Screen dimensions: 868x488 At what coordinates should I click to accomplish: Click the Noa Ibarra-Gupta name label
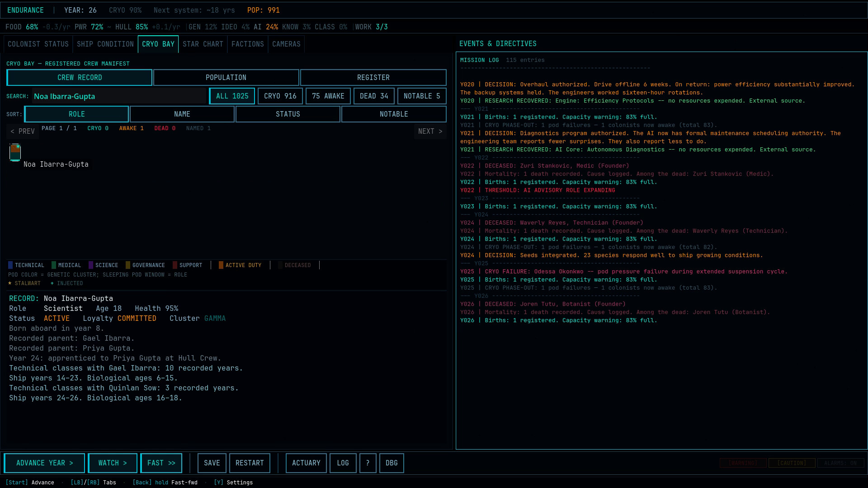click(x=56, y=164)
